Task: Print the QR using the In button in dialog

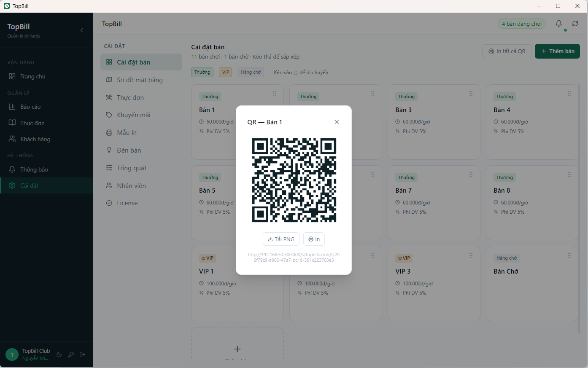Action: point(314,239)
